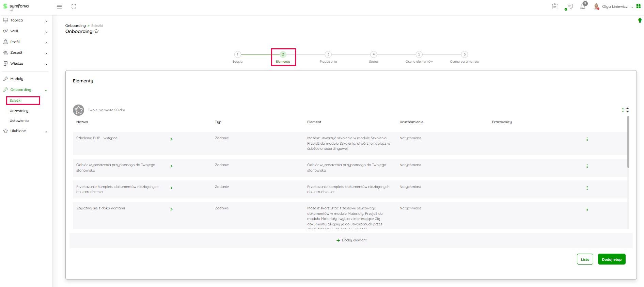Open the clipboard tasks icon

(555, 6)
